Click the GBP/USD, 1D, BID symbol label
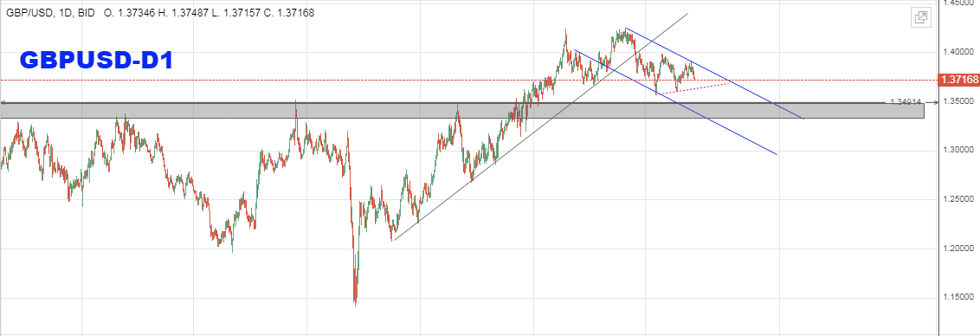 50,12
